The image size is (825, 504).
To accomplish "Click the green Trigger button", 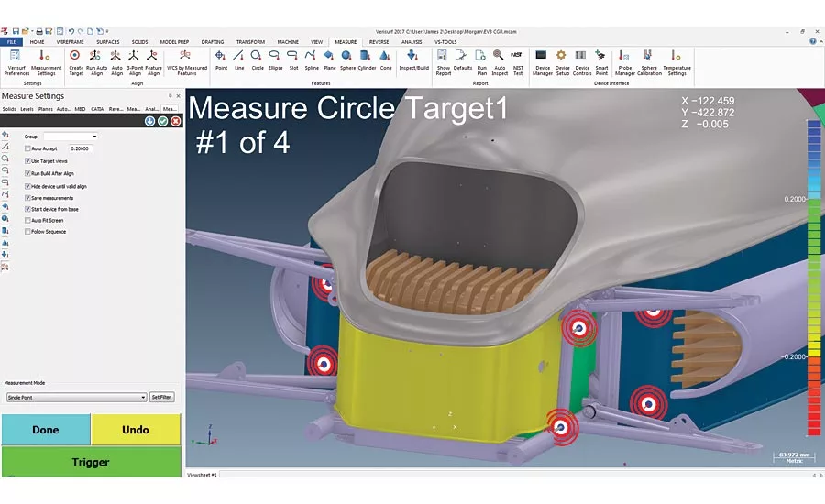I will click(x=91, y=462).
